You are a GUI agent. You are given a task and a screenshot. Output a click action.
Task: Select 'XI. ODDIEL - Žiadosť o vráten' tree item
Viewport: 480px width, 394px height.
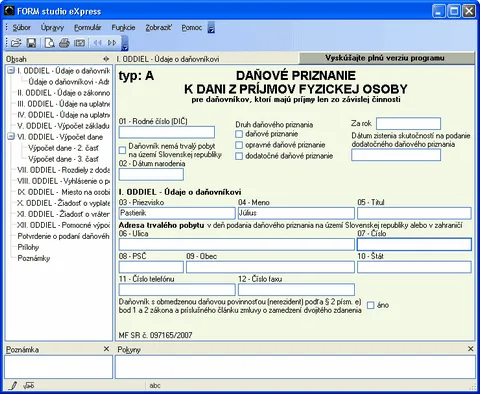64,214
